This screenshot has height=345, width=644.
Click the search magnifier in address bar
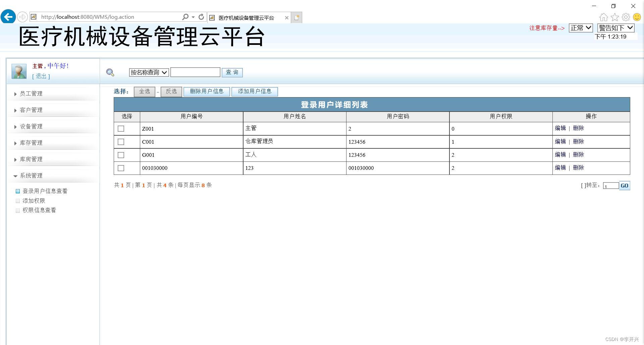pos(185,17)
